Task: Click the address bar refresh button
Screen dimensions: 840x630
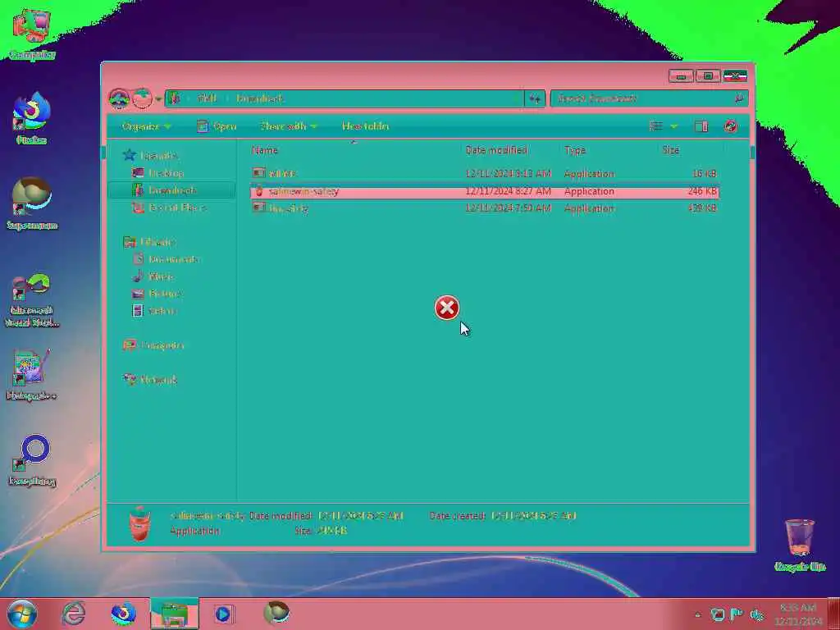Action: 535,98
